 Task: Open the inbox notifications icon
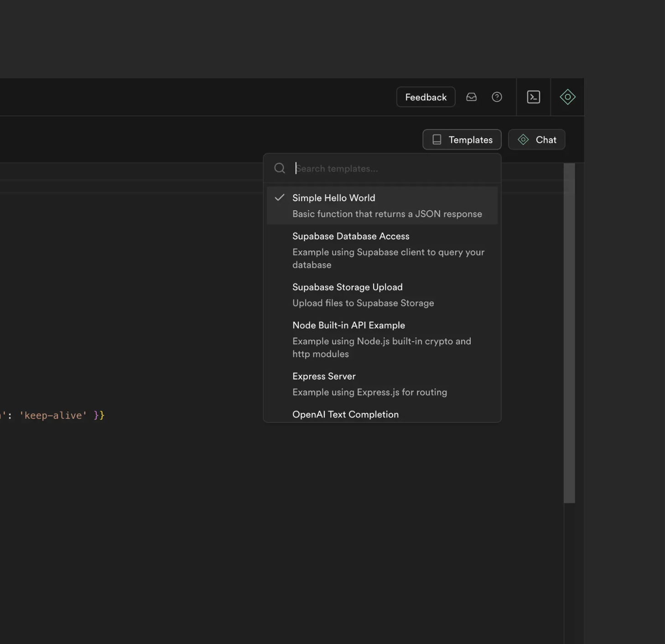pyautogui.click(x=471, y=97)
